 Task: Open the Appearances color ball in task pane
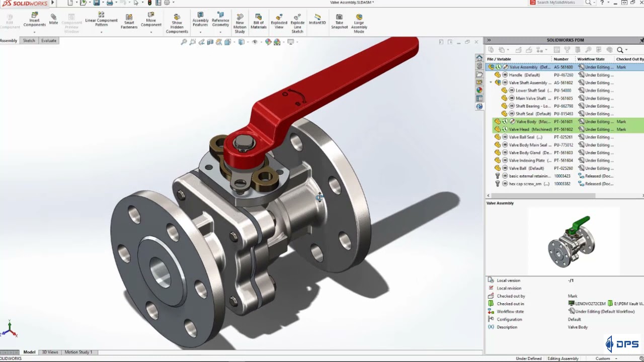(479, 90)
